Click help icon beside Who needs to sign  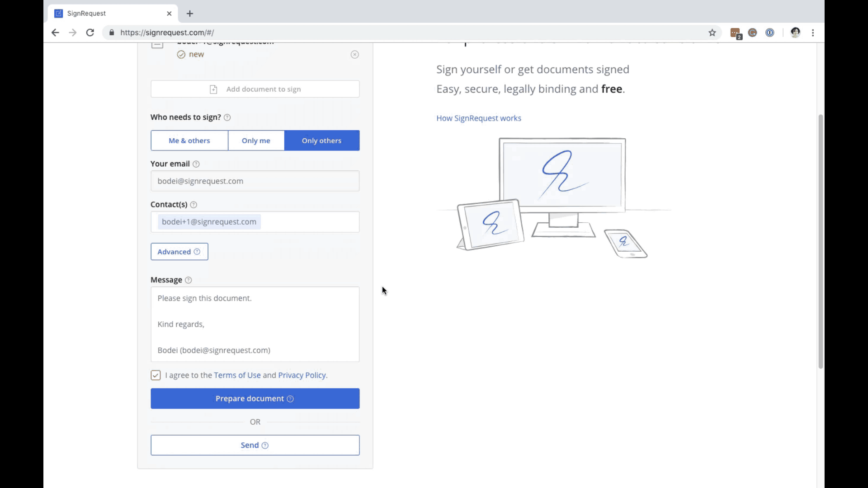[227, 117]
